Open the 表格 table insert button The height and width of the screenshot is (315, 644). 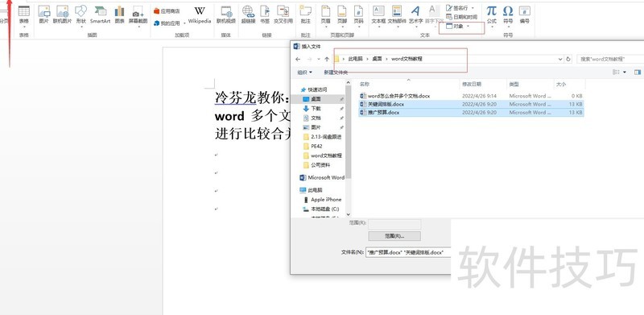coord(24,15)
